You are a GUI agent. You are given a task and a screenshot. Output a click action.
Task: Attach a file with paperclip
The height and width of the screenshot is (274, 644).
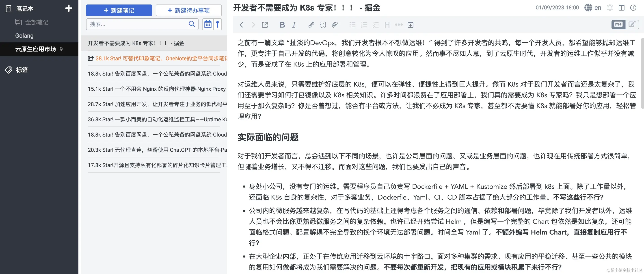coord(335,24)
